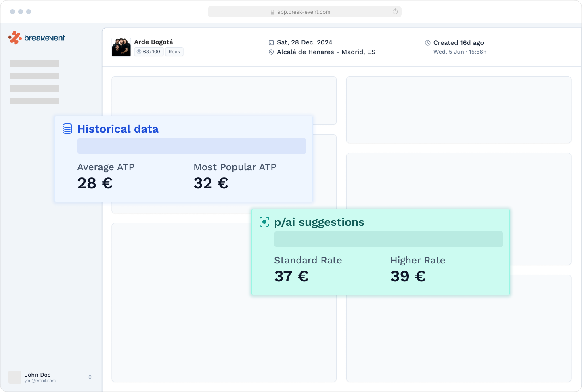
Task: Click the p/ai suggestions scan icon
Action: (x=264, y=222)
